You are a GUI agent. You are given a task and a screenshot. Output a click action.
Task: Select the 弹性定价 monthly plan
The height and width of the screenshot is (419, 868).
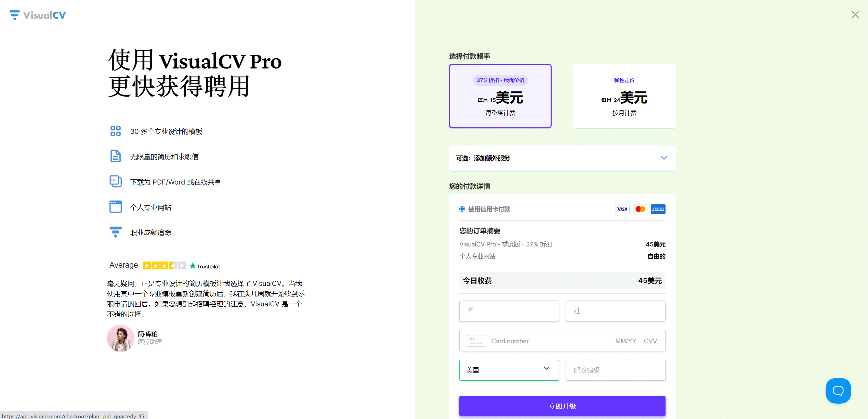pyautogui.click(x=624, y=96)
